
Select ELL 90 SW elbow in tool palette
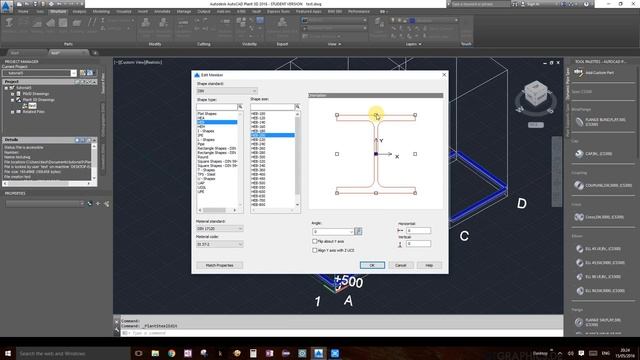point(600,291)
